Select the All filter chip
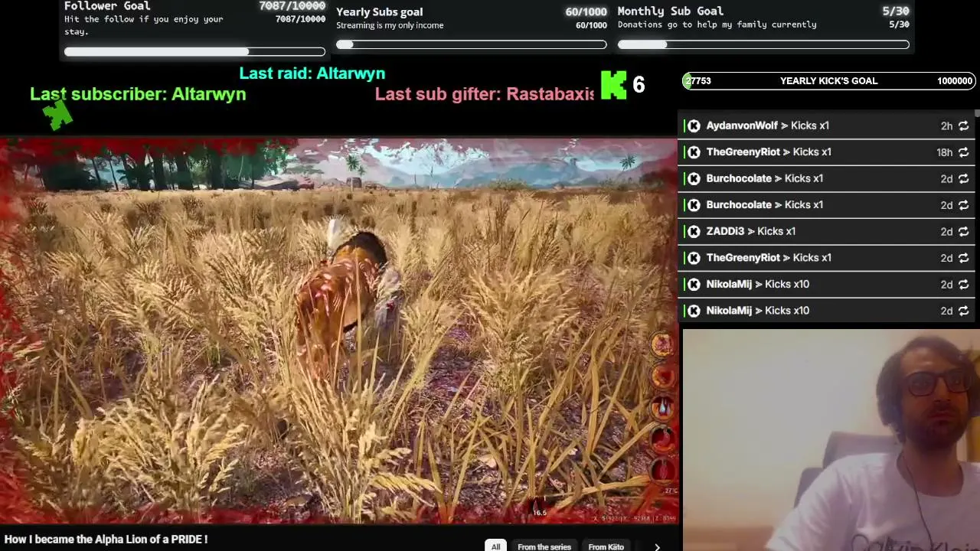Image resolution: width=980 pixels, height=551 pixels. [x=495, y=546]
